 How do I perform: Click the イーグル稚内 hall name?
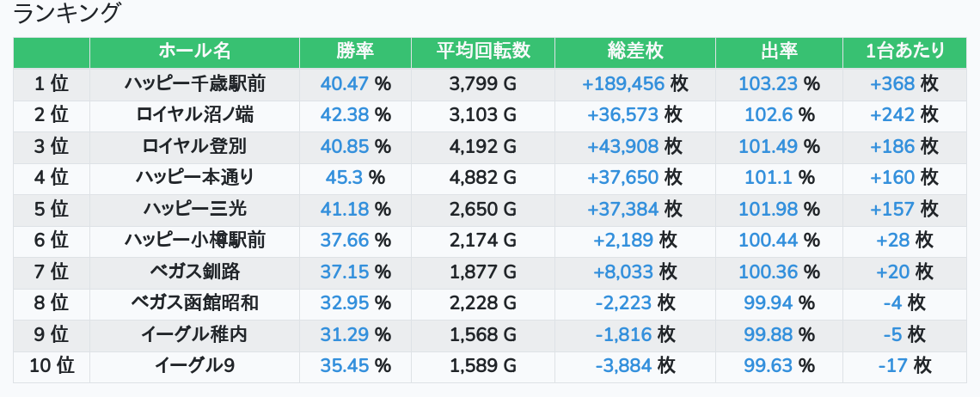194,334
